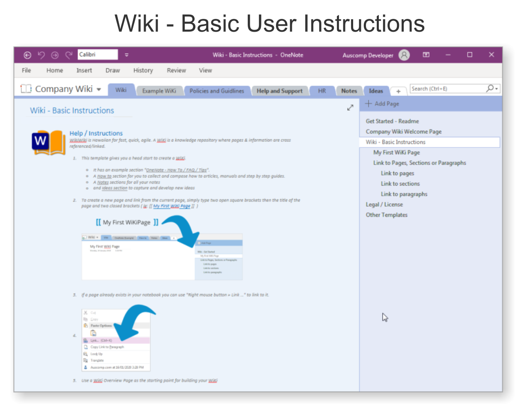Open Ribbon Display Options icon
Viewport: 525px width, 420px height.
click(x=426, y=55)
